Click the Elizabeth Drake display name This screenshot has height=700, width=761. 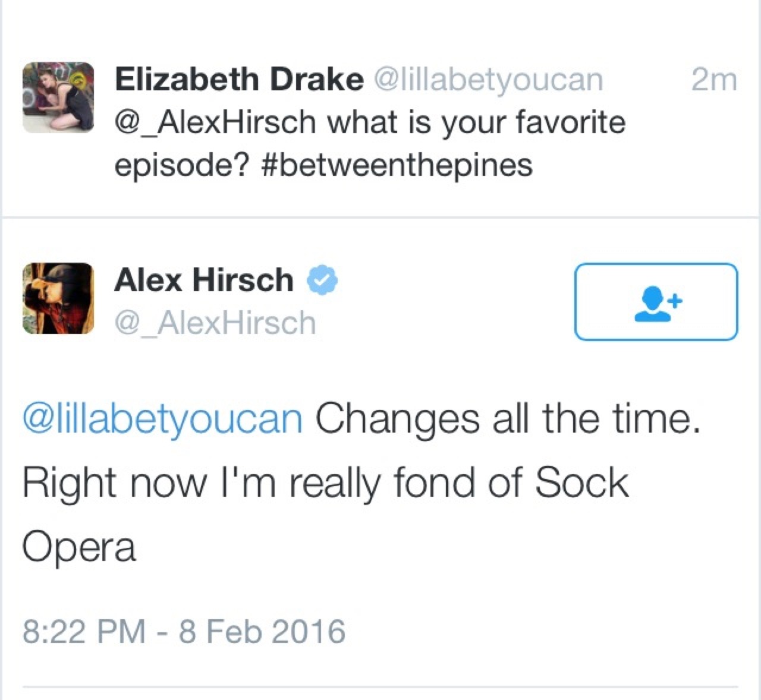tap(238, 80)
